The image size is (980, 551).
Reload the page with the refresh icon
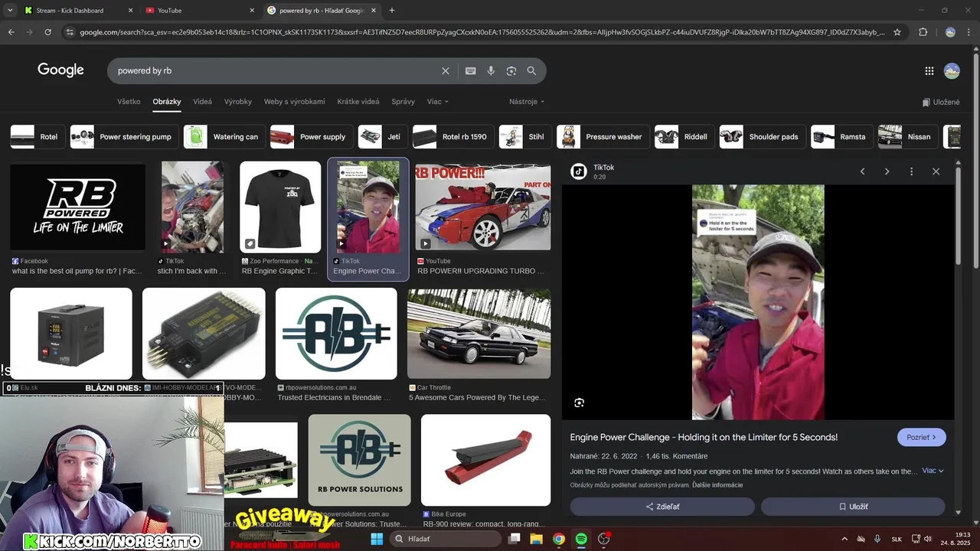[47, 32]
